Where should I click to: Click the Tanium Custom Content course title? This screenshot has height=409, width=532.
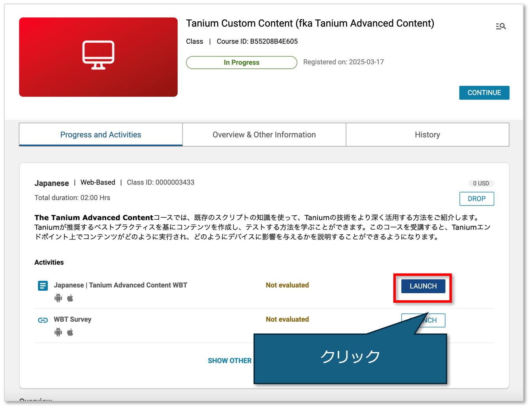click(310, 23)
